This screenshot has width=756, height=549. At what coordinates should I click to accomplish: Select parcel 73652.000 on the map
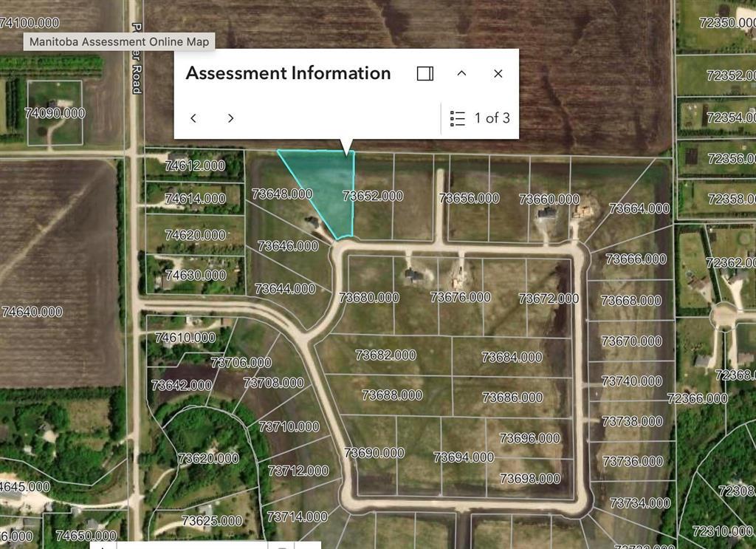[x=374, y=196]
